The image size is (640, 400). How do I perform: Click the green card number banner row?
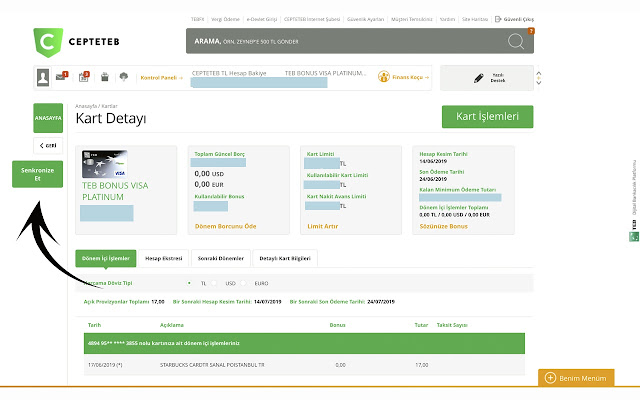[304, 343]
